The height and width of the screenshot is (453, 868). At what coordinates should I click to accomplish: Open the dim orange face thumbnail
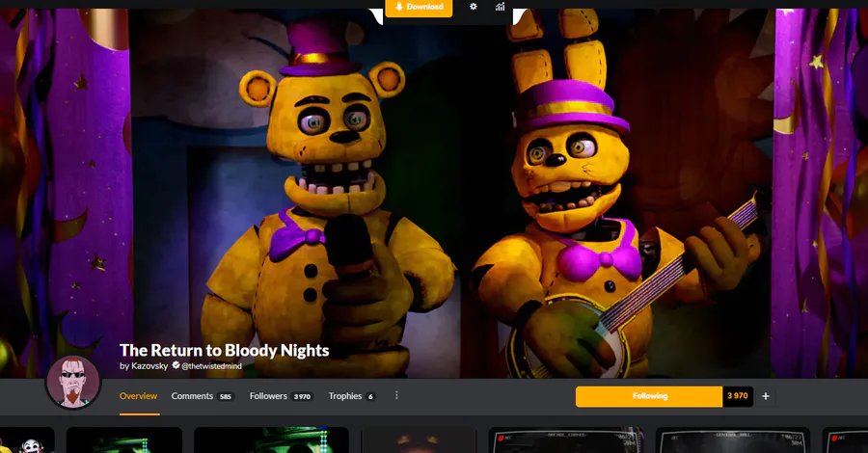[419, 440]
